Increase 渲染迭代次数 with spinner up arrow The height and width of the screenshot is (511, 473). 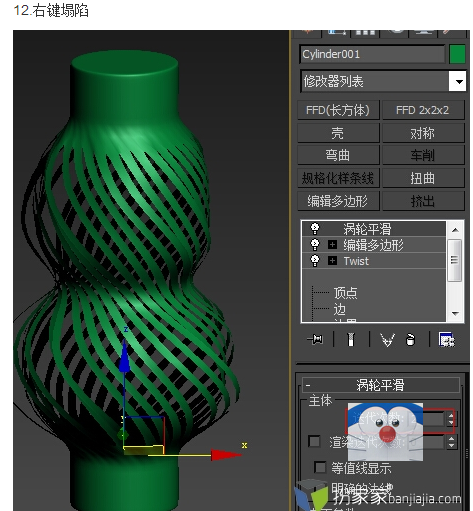451,439
